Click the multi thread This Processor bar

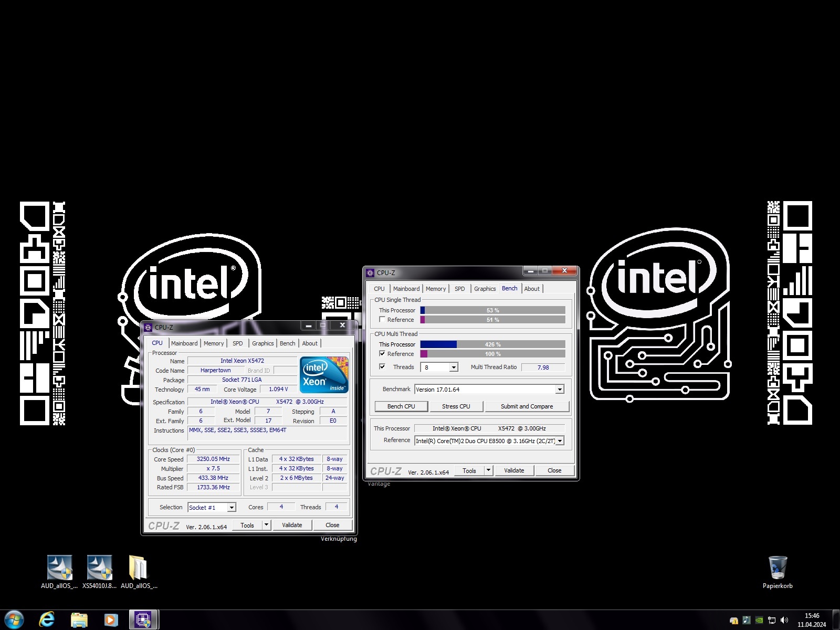492,344
